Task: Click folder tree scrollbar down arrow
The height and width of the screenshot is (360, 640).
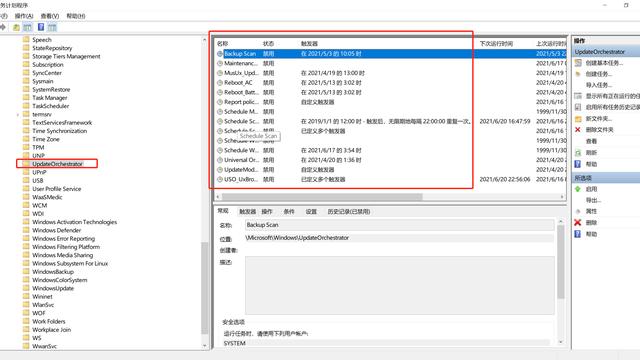Action: coord(205,346)
